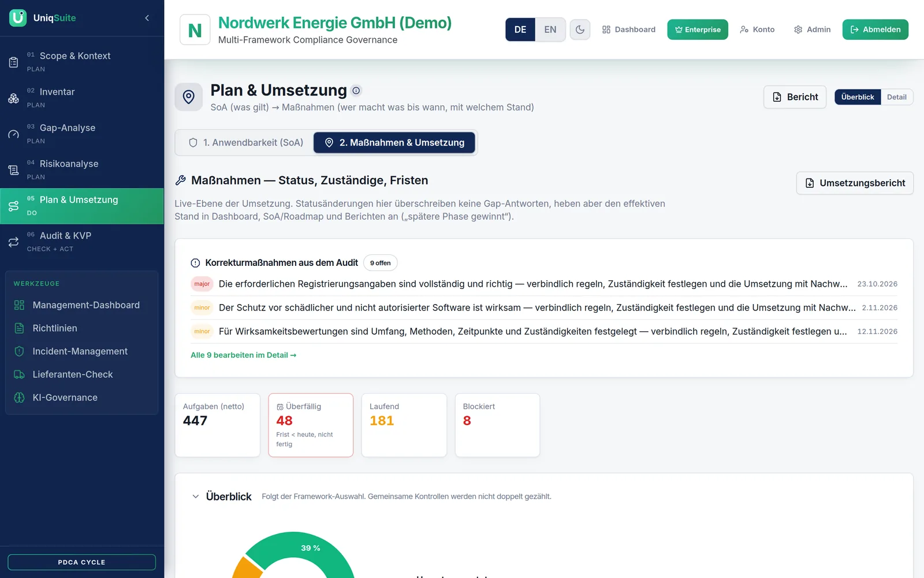Image resolution: width=924 pixels, height=578 pixels.
Task: Open Alle 9 bearbeiten im Detail link
Action: (243, 355)
